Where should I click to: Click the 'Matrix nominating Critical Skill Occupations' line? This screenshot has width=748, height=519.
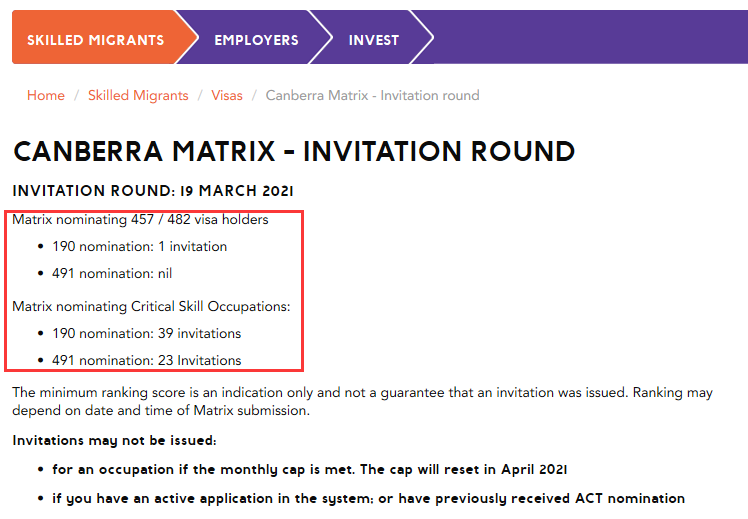pyautogui.click(x=151, y=306)
